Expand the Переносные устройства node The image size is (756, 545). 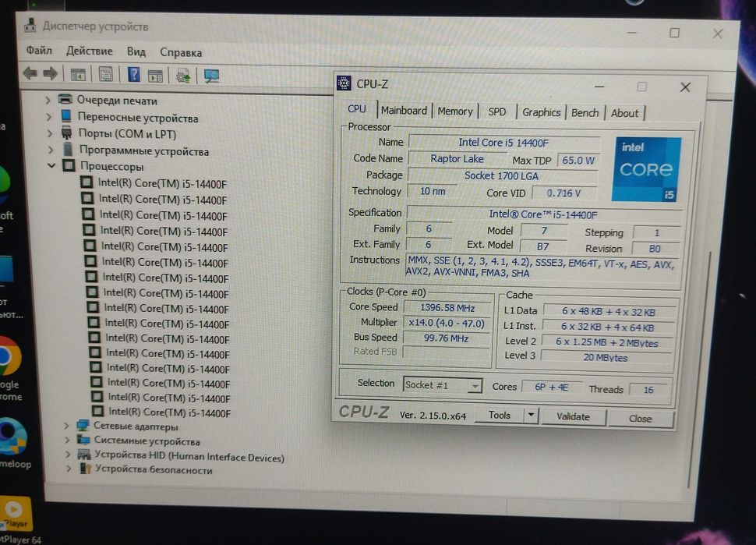click(48, 116)
